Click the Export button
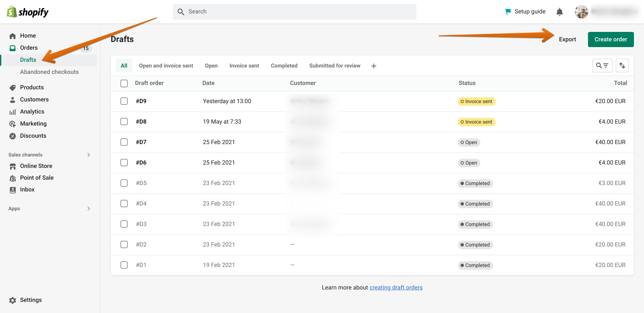 [567, 39]
